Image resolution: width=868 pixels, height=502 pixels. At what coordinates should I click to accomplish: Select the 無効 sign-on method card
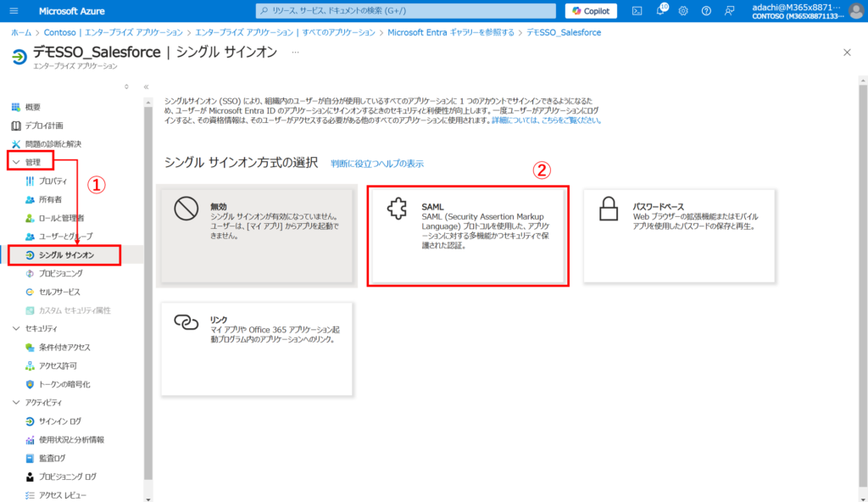(x=257, y=236)
